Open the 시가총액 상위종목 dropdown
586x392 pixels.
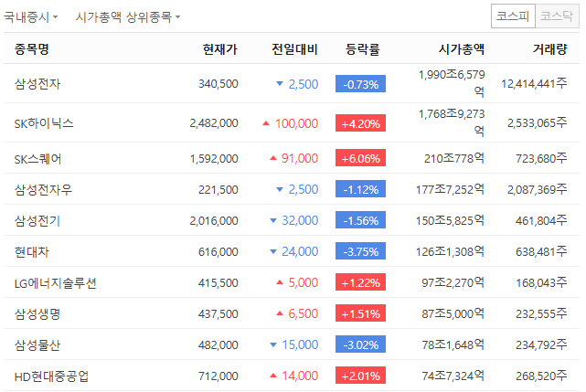(128, 16)
